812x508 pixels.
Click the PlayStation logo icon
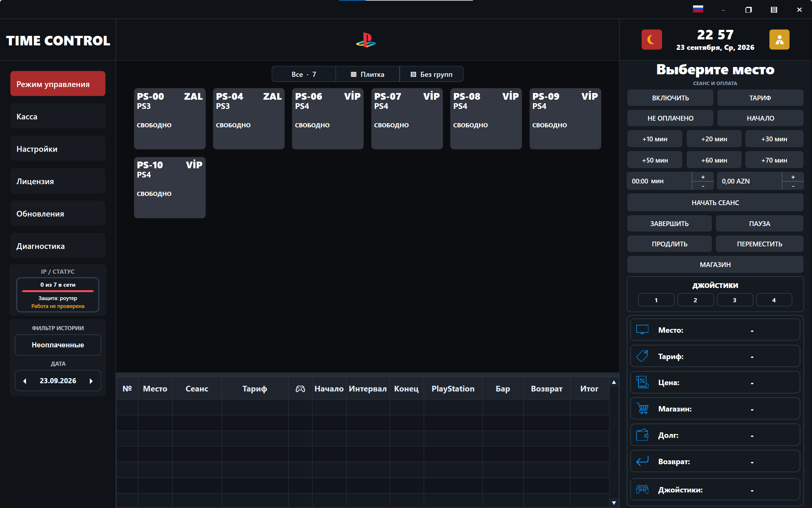click(366, 40)
